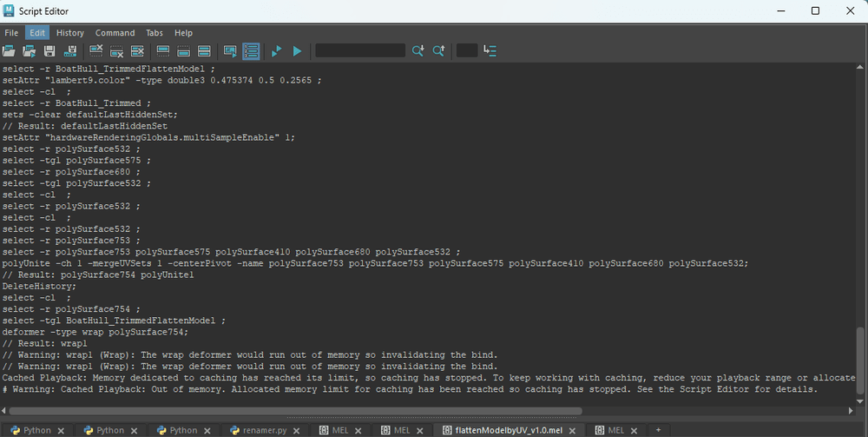Click the vertical scrollbar down arrow
The width and height of the screenshot is (868, 437).
(859, 401)
